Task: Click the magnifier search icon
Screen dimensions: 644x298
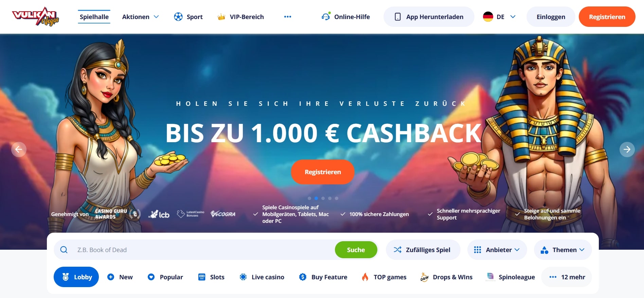Action: click(x=64, y=250)
